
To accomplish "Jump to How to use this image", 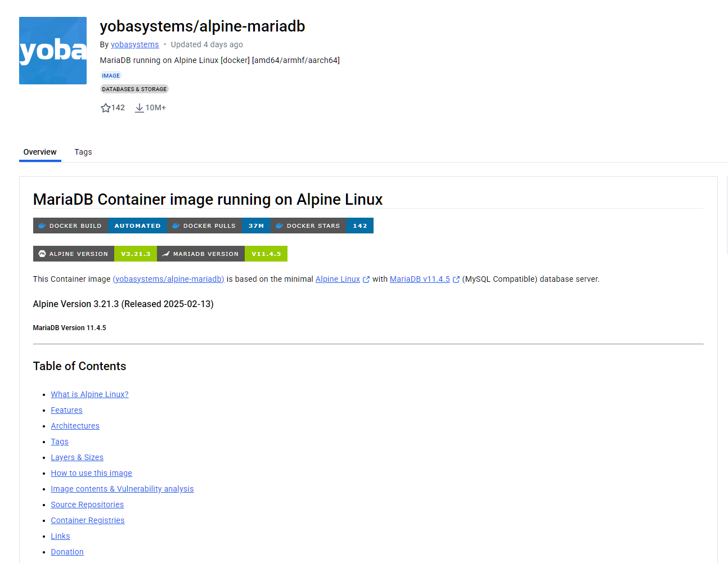I will coord(91,473).
